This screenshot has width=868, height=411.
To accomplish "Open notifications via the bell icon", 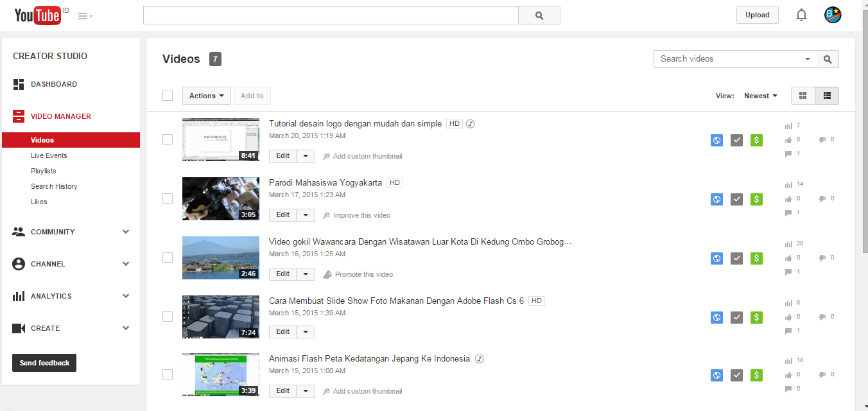I will click(801, 14).
